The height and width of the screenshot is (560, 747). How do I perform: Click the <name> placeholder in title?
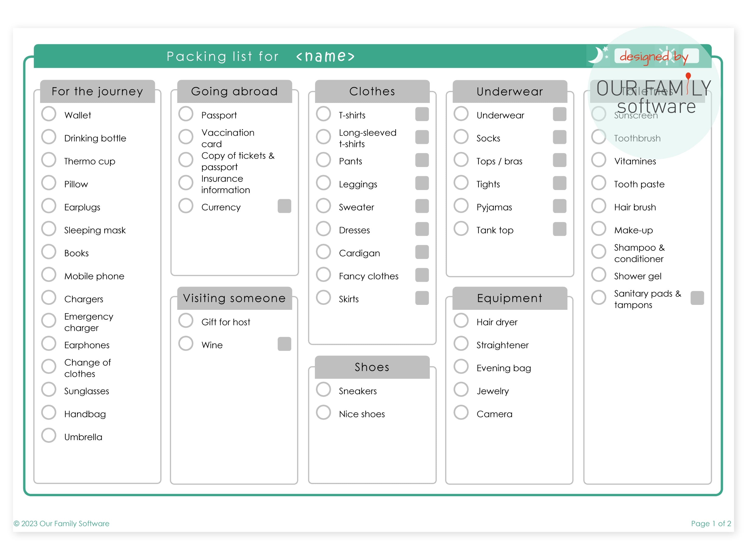click(x=325, y=56)
